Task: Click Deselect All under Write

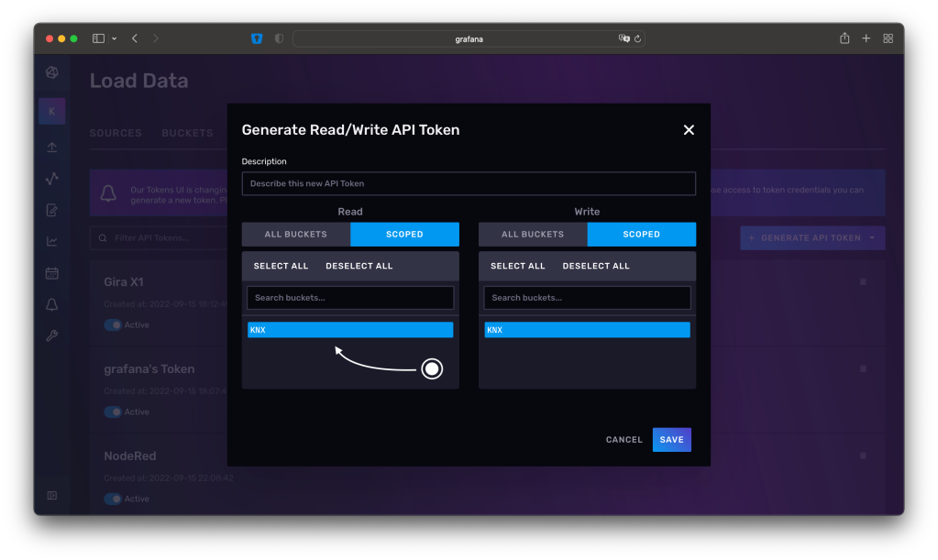Action: (x=596, y=266)
